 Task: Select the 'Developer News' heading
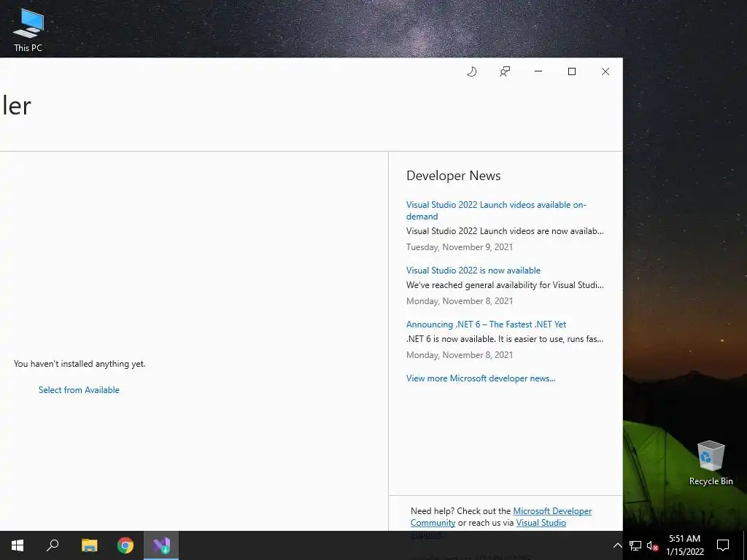[453, 176]
